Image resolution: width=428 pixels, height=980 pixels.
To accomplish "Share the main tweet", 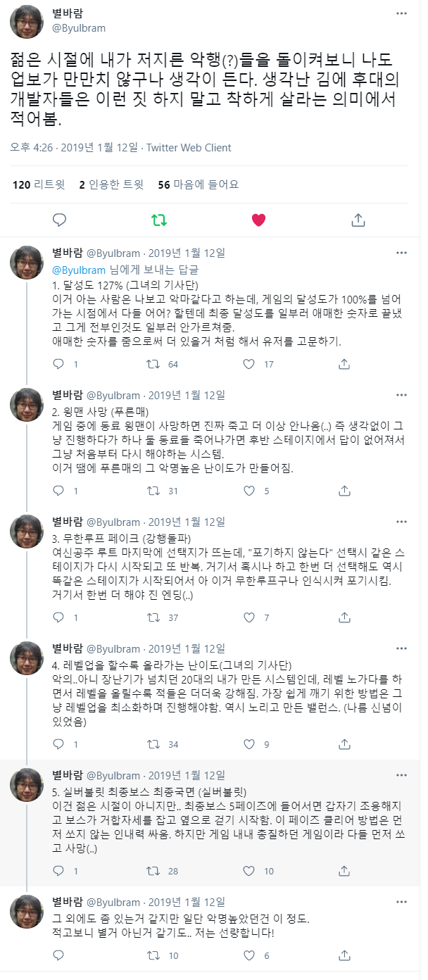I will coord(358,220).
